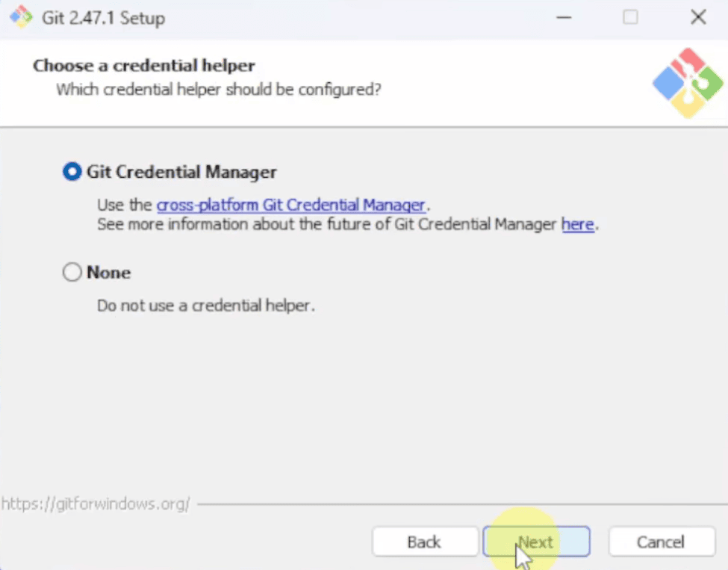The height and width of the screenshot is (570, 728).
Task: Click the Git for Windows diamond logo
Action: pos(686,82)
